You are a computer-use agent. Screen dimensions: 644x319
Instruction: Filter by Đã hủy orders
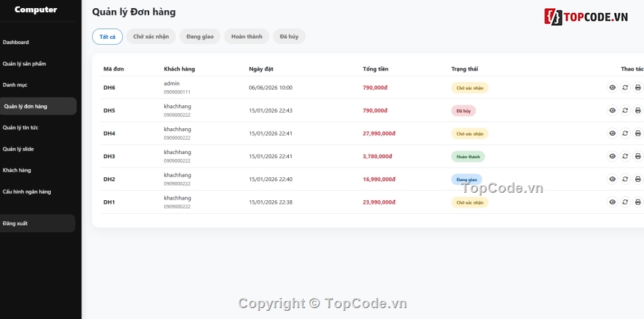pos(289,37)
